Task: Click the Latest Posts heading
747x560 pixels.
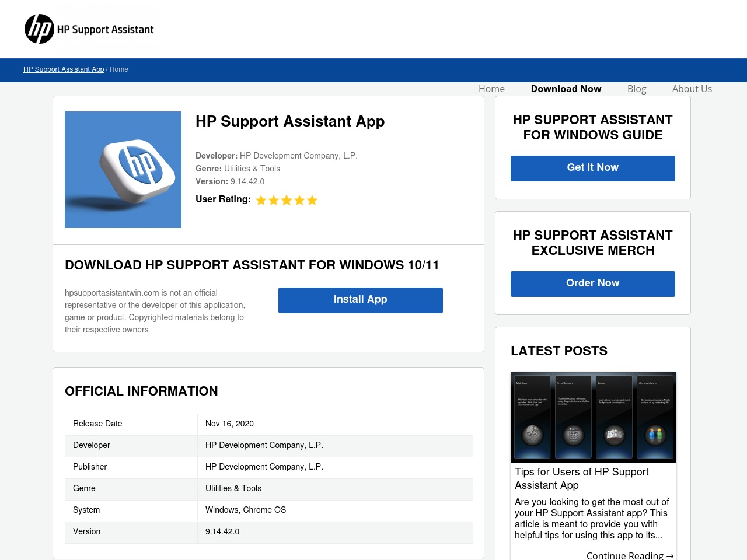Action: pyautogui.click(x=559, y=351)
